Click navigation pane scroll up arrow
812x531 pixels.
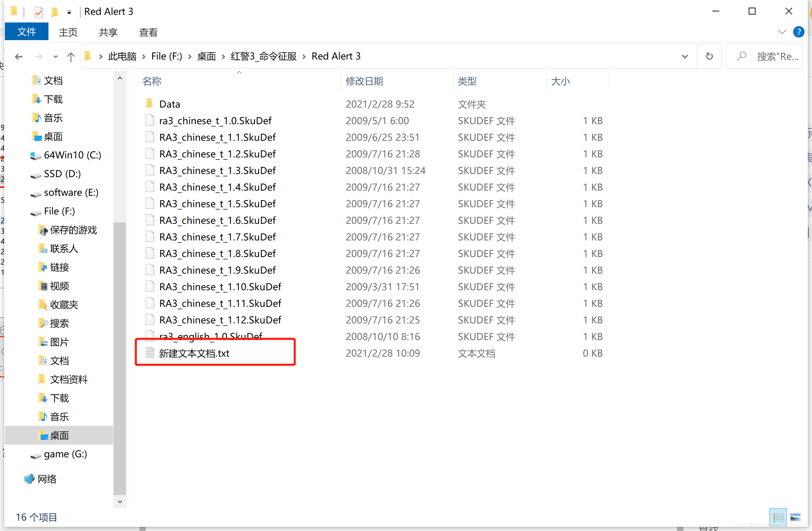pos(120,78)
